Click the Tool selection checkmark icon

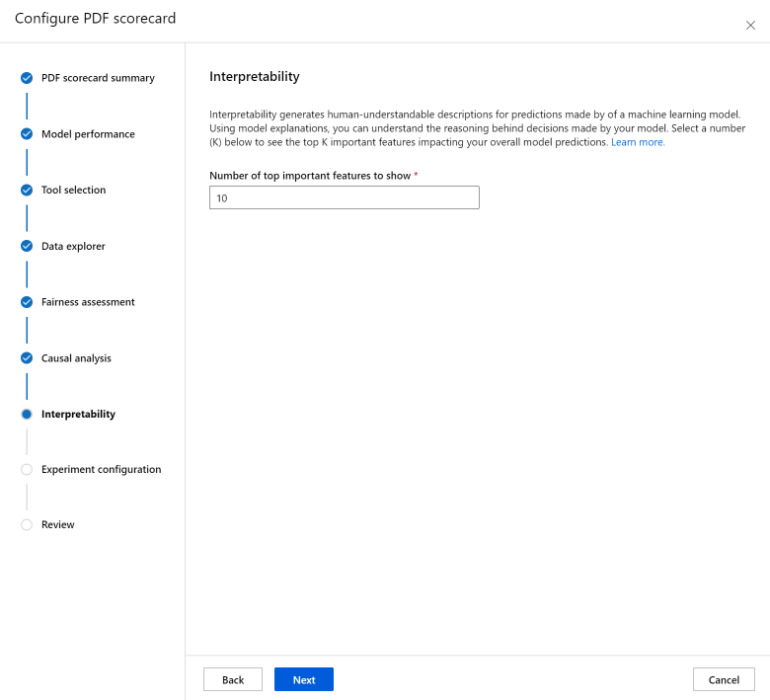(x=27, y=190)
